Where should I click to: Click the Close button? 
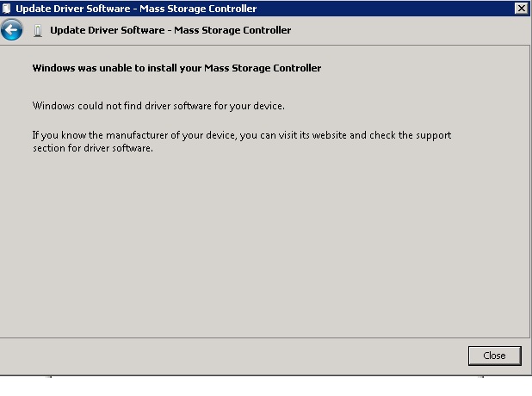tap(494, 356)
